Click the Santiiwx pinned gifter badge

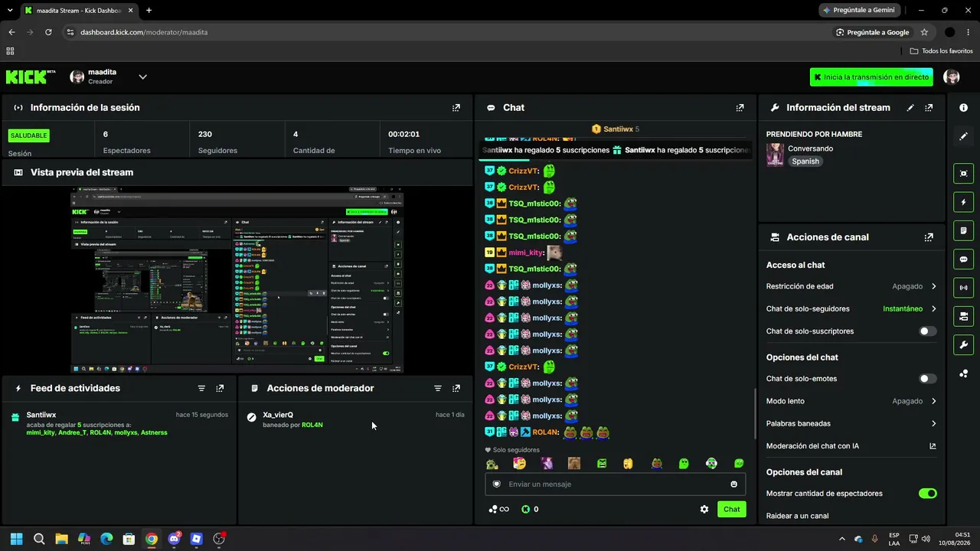(616, 129)
